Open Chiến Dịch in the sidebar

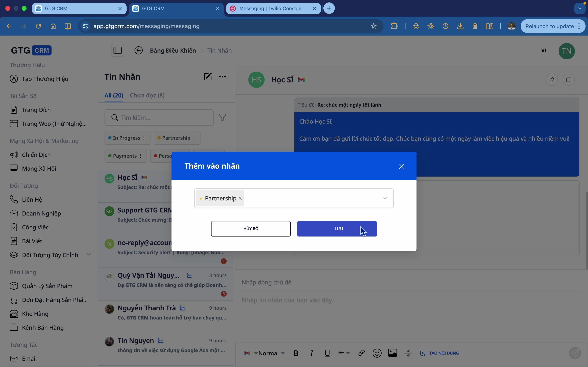[x=37, y=155]
